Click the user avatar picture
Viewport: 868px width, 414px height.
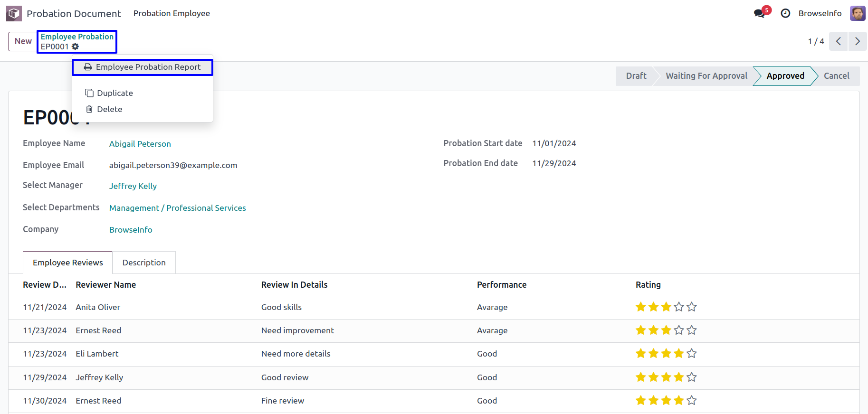(x=857, y=13)
